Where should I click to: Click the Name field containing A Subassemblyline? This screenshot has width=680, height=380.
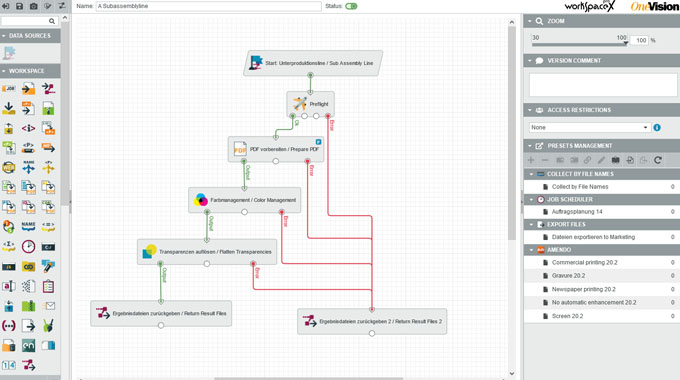pos(208,6)
